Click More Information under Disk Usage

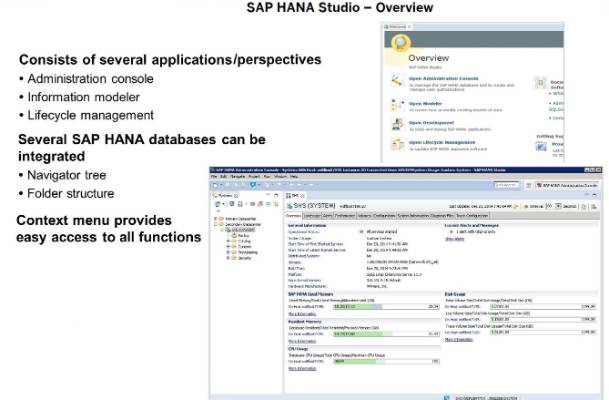point(459,339)
